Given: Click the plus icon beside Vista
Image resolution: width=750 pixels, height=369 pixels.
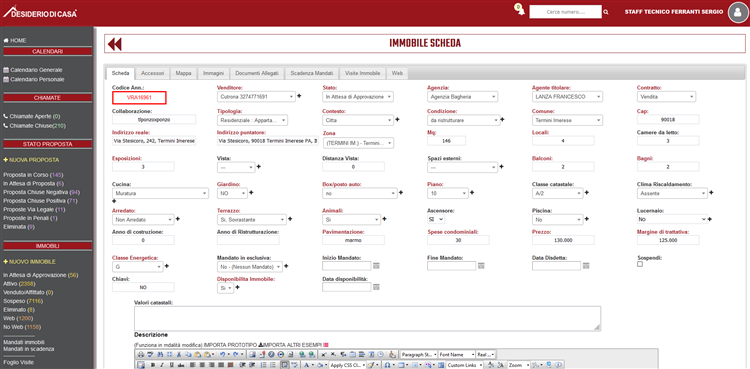Looking at the screenshot, I should tap(259, 167).
